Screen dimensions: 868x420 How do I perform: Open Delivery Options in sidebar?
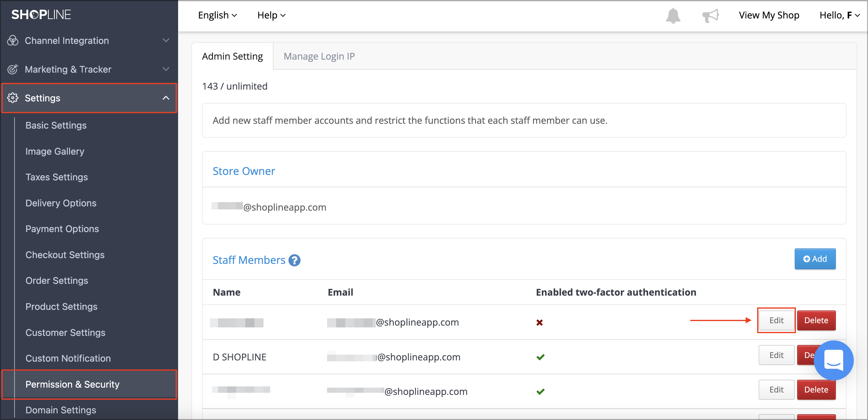(61, 203)
